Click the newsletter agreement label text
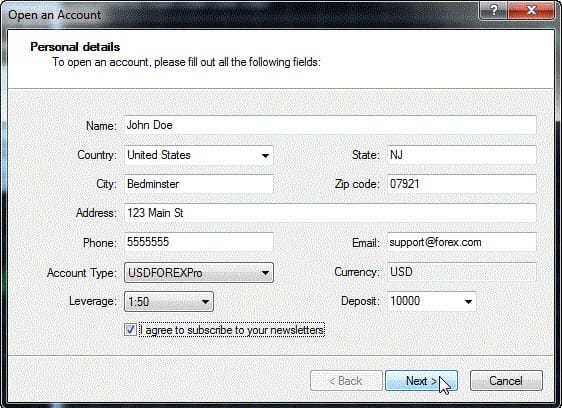The width and height of the screenshot is (562, 408). click(x=232, y=330)
